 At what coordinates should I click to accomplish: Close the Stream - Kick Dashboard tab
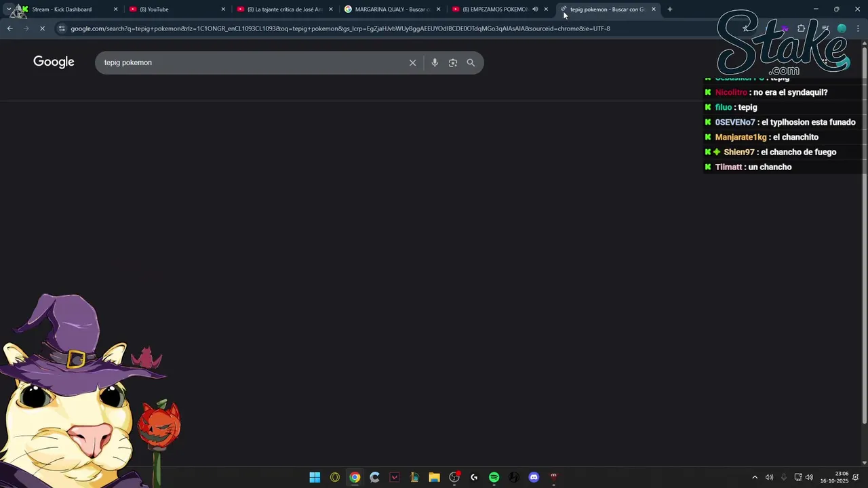tap(115, 9)
